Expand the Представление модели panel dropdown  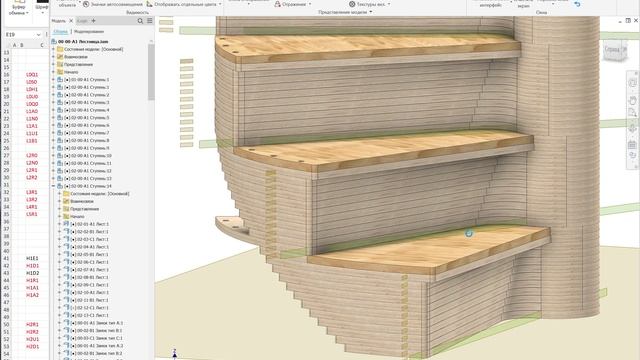click(371, 12)
